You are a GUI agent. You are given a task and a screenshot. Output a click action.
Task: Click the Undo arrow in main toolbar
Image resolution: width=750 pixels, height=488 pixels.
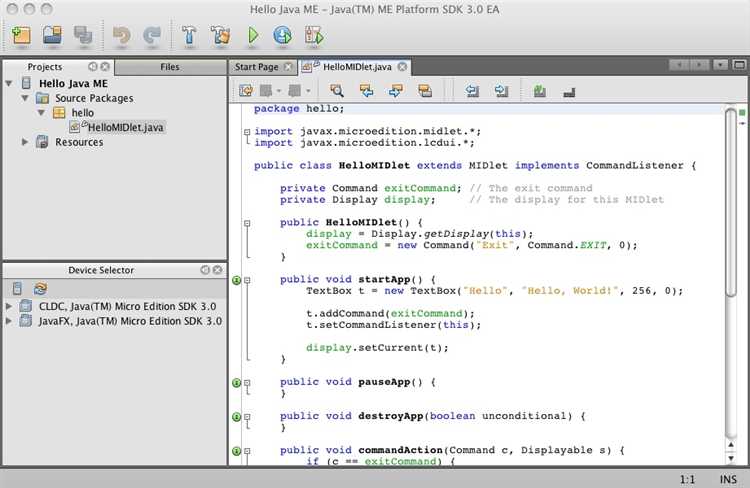(x=121, y=36)
